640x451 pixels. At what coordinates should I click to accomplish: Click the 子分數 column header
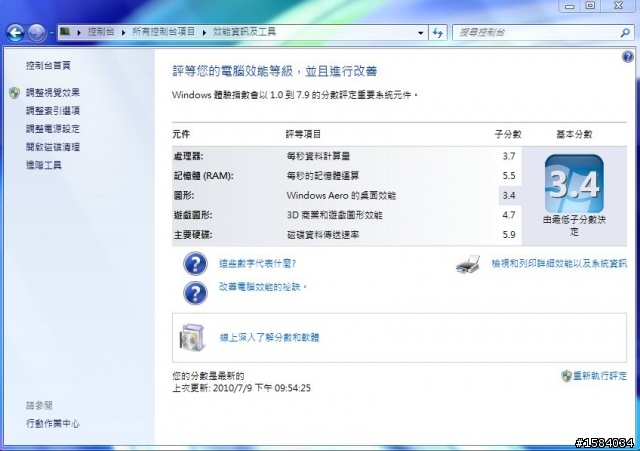tap(508, 134)
